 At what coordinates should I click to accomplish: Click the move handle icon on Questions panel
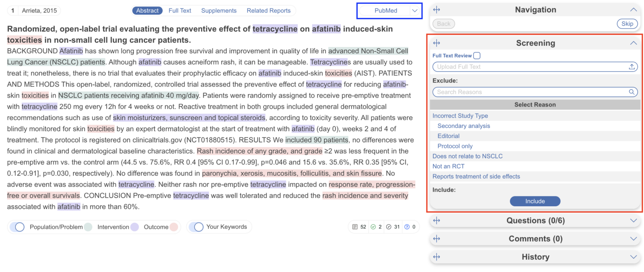[436, 220]
